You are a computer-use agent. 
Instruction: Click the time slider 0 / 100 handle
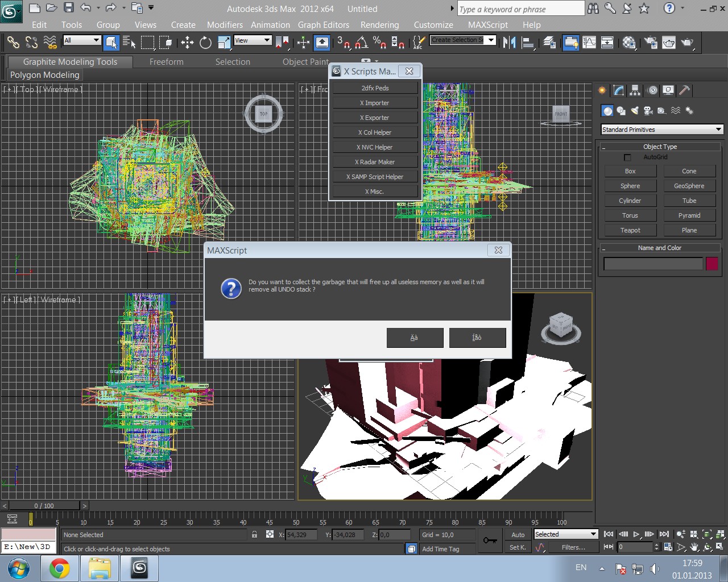(x=44, y=506)
